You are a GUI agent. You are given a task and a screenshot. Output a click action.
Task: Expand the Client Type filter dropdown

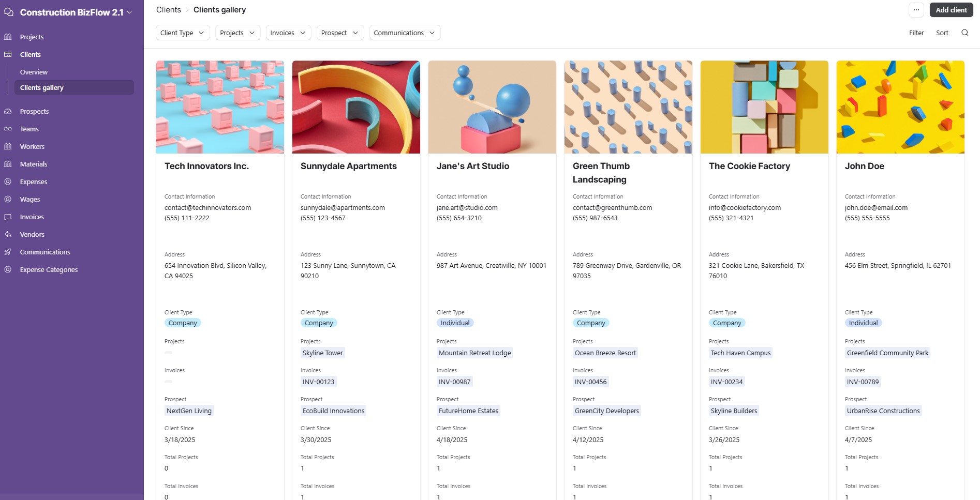tap(182, 33)
